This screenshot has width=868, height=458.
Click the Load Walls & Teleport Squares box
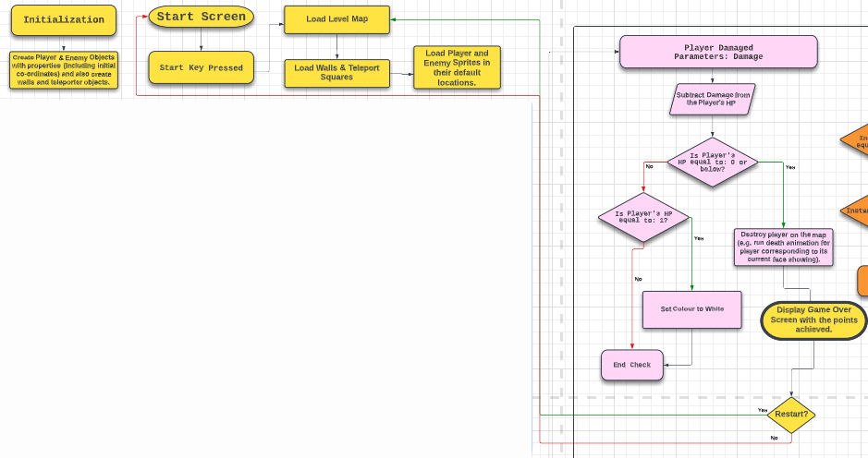[x=336, y=73]
